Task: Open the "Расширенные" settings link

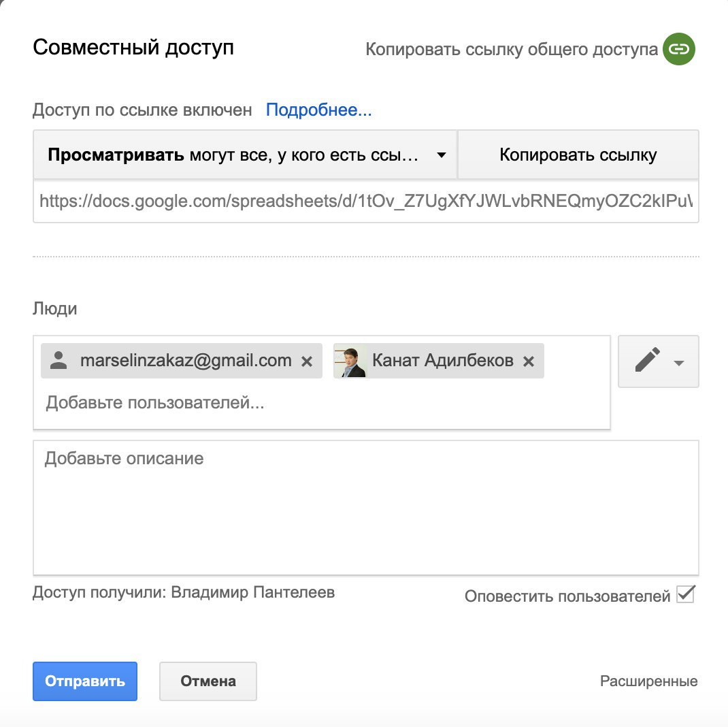Action: (x=648, y=681)
